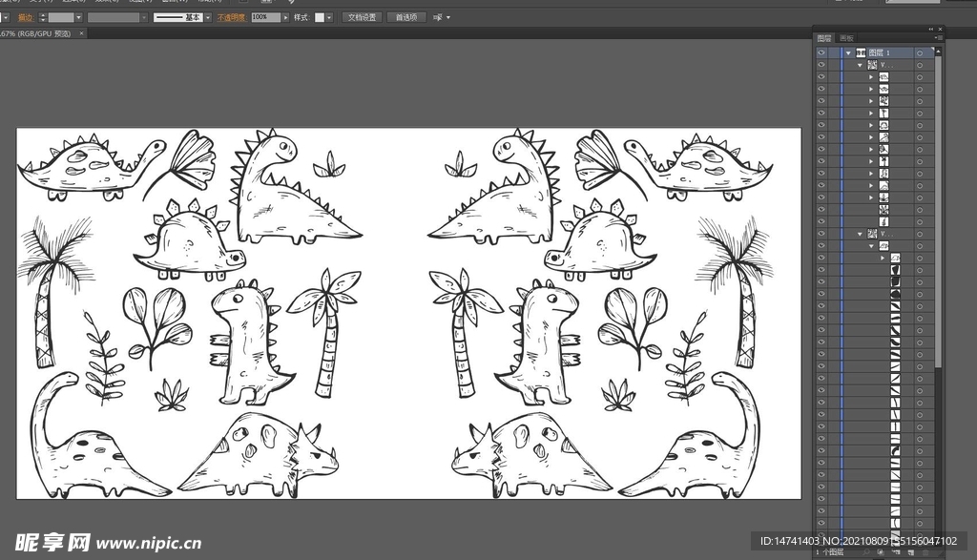Image resolution: width=977 pixels, height=560 pixels.
Task: Click the 文档设置 (Document Setup) button
Action: (x=362, y=17)
